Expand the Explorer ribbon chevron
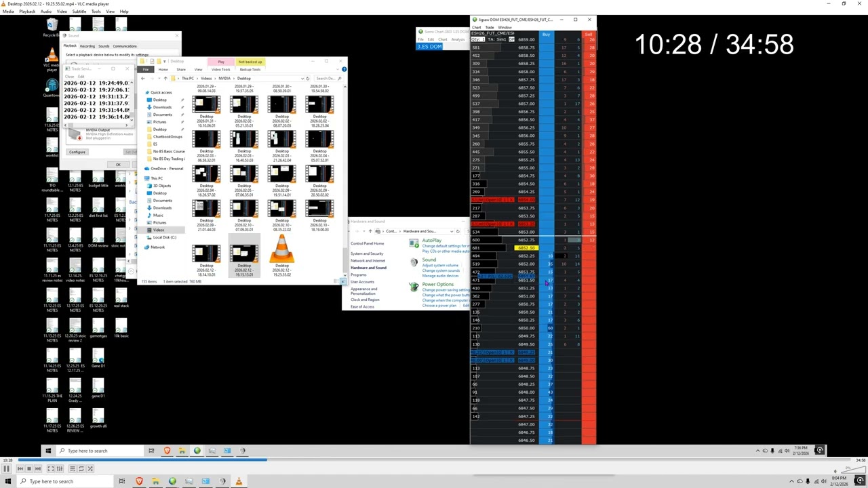Screen dimensions: 868x488 pos(339,69)
